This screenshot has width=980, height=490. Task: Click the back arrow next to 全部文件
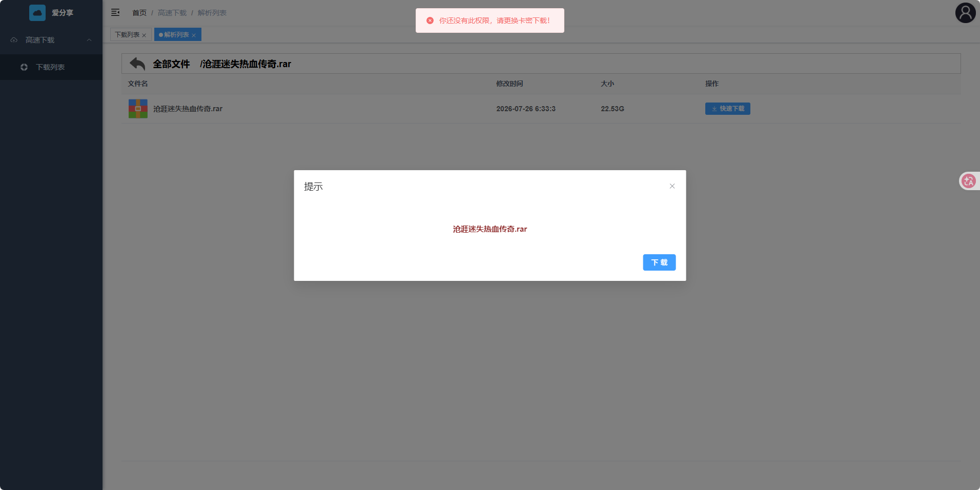(137, 64)
